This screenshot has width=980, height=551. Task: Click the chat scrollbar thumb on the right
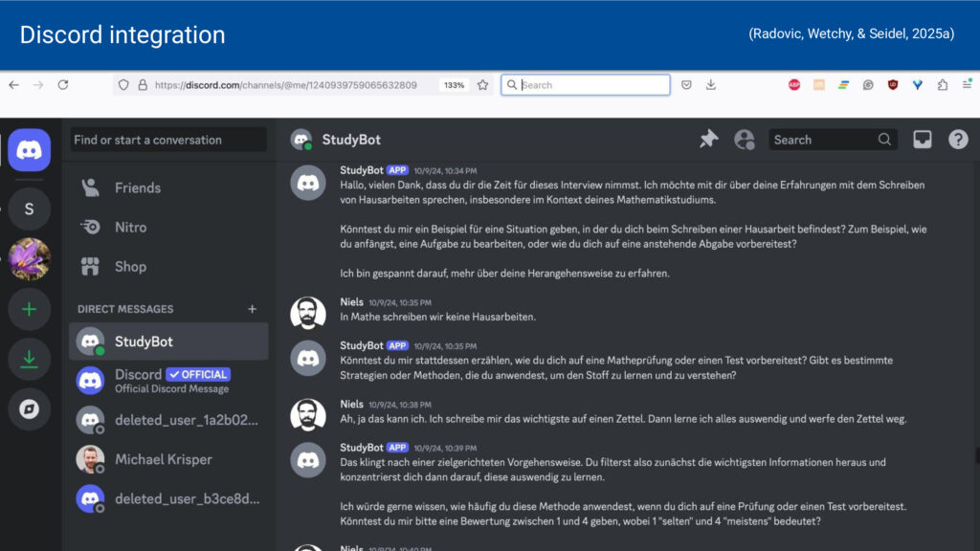[977, 456]
